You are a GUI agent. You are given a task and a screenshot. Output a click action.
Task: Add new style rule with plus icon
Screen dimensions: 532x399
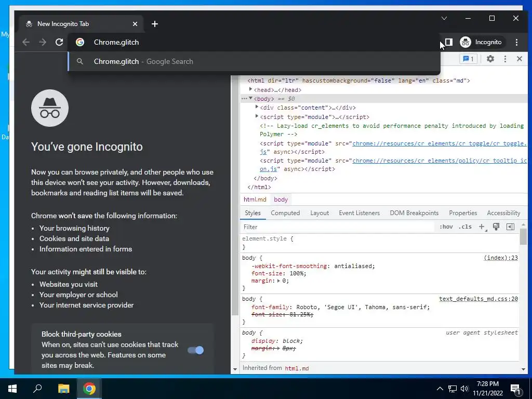482,227
